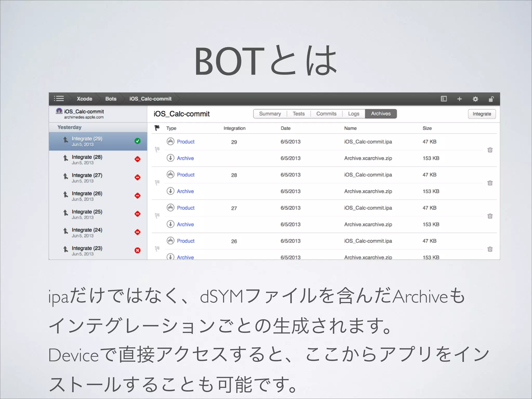Select Integrate (27) in the sidebar
The image size is (532, 399).
click(x=98, y=178)
